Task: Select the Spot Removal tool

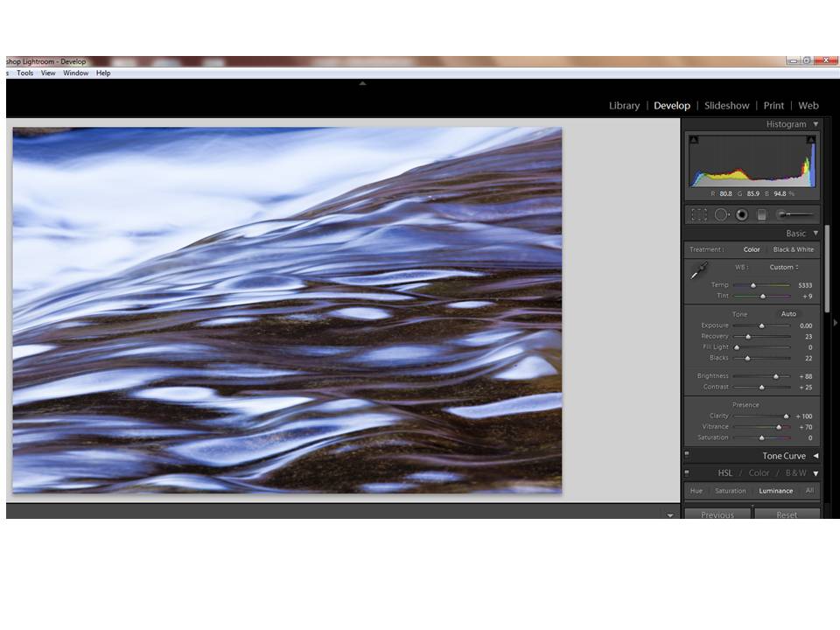Action: click(x=721, y=214)
